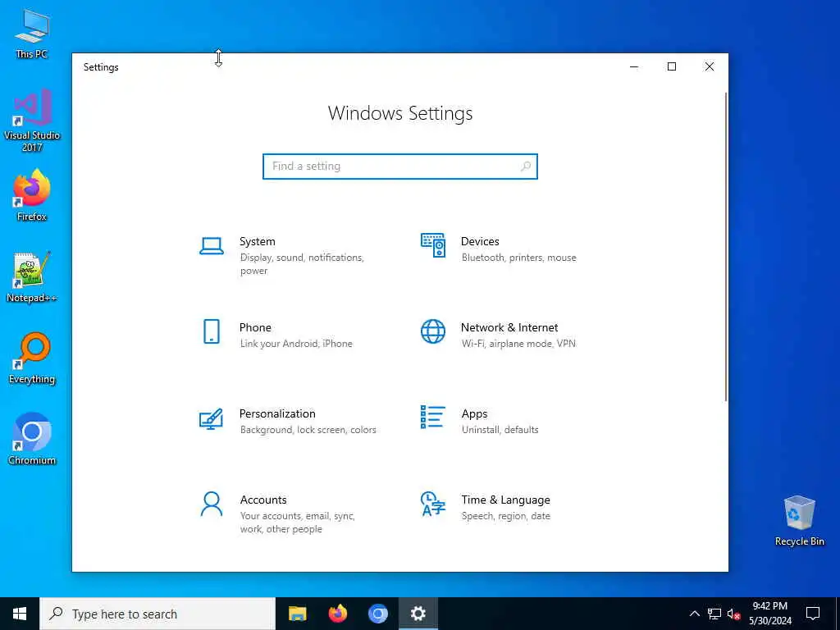Launch Chromium from the taskbar

click(377, 614)
